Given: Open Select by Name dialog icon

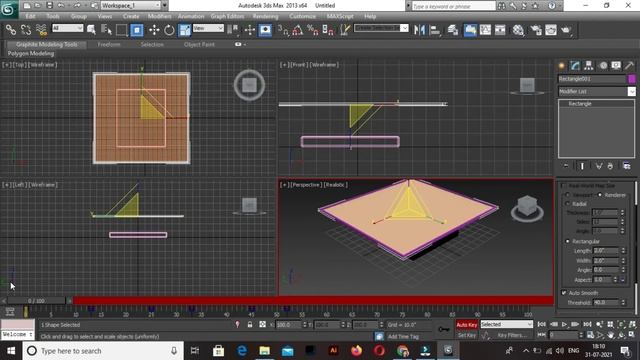Looking at the screenshot, I should coord(106,30).
